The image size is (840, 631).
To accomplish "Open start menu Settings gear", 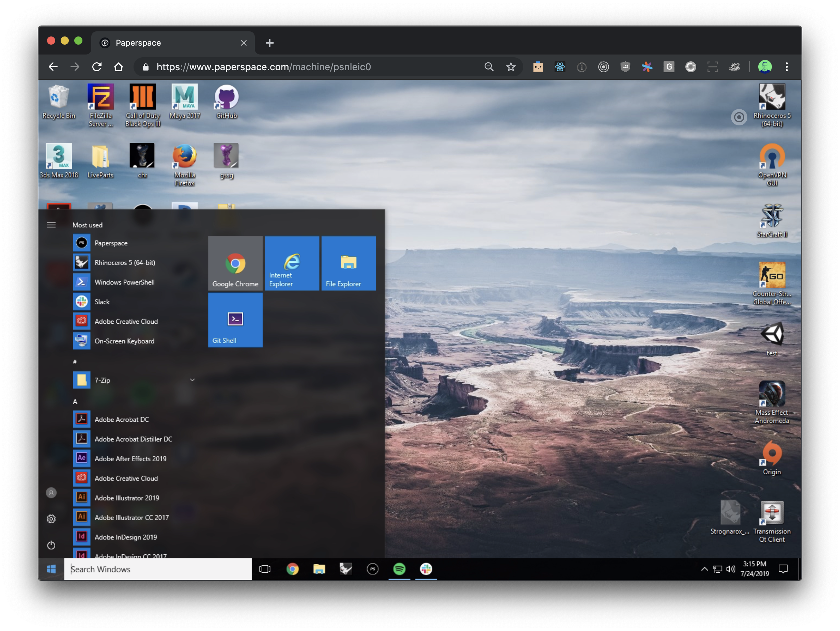I will pos(51,519).
